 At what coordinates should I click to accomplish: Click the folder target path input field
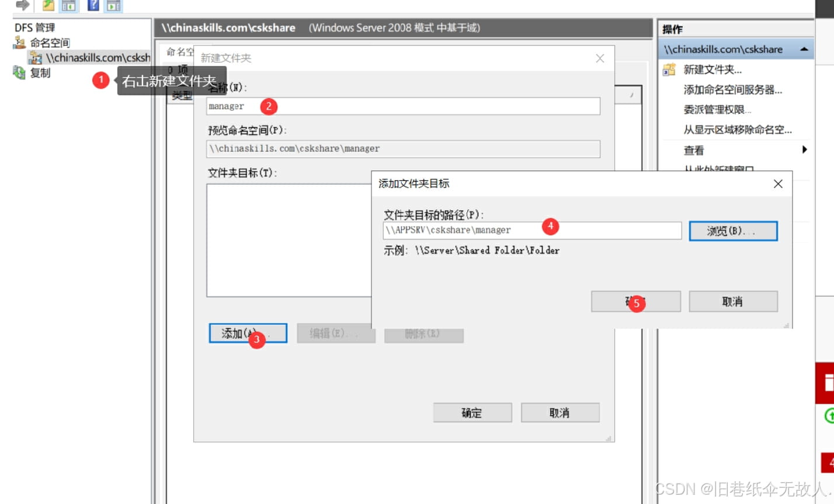click(533, 230)
